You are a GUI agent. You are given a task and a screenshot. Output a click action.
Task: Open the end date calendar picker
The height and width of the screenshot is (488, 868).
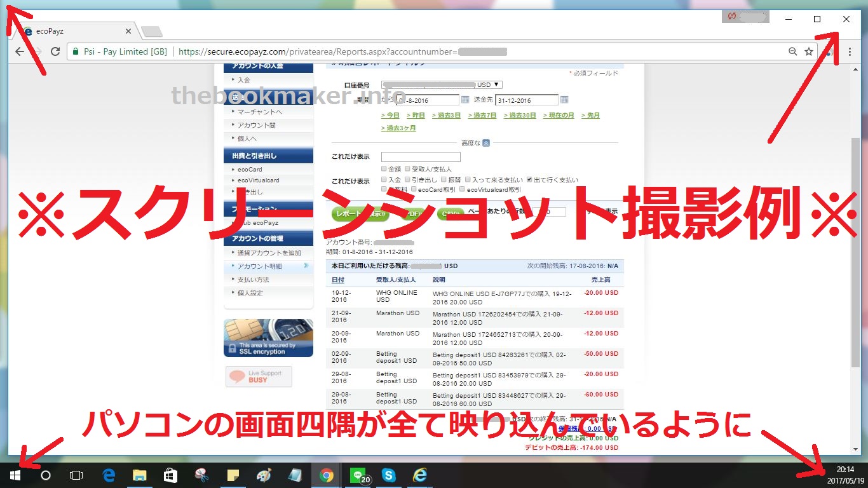click(x=564, y=100)
